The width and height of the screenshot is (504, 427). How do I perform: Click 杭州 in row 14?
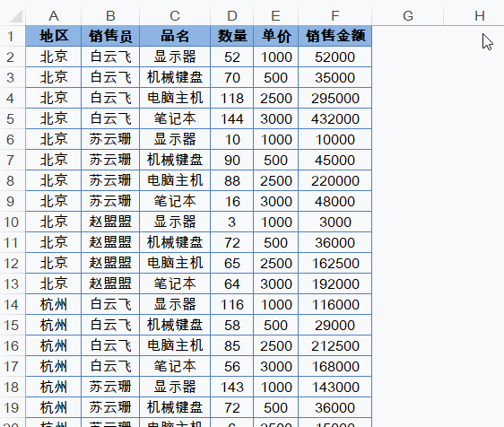(54, 304)
